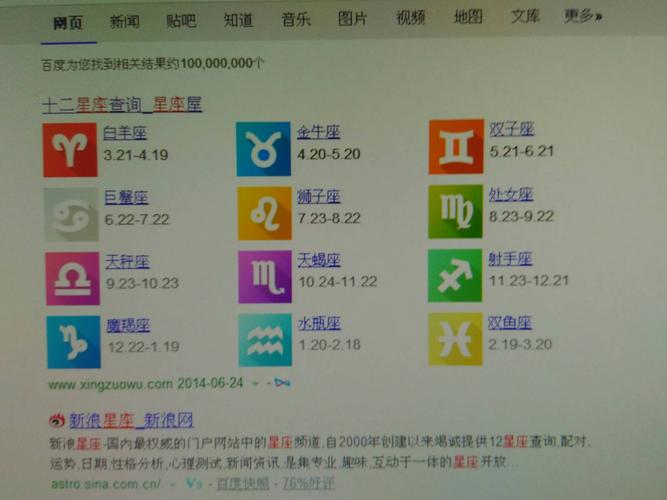The width and height of the screenshot is (667, 500).
Task: Open the 十二星座查询_星座屋 result link
Action: coord(122,104)
